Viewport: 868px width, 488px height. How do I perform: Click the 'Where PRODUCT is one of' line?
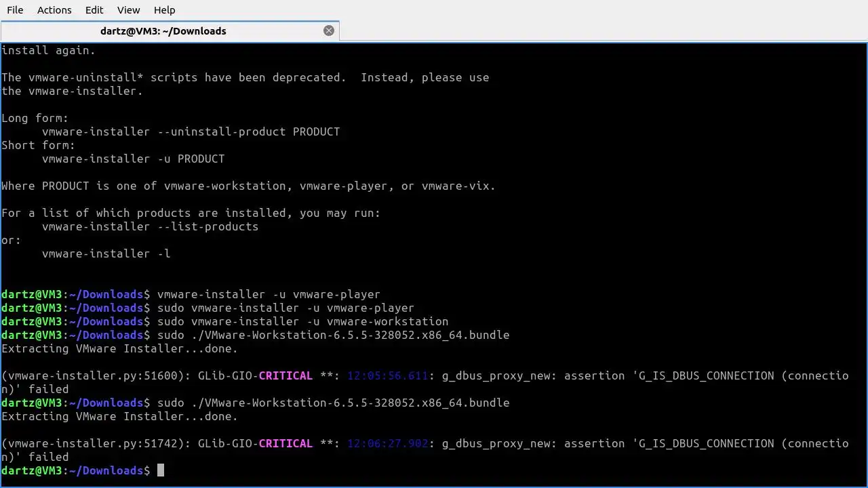(x=248, y=186)
